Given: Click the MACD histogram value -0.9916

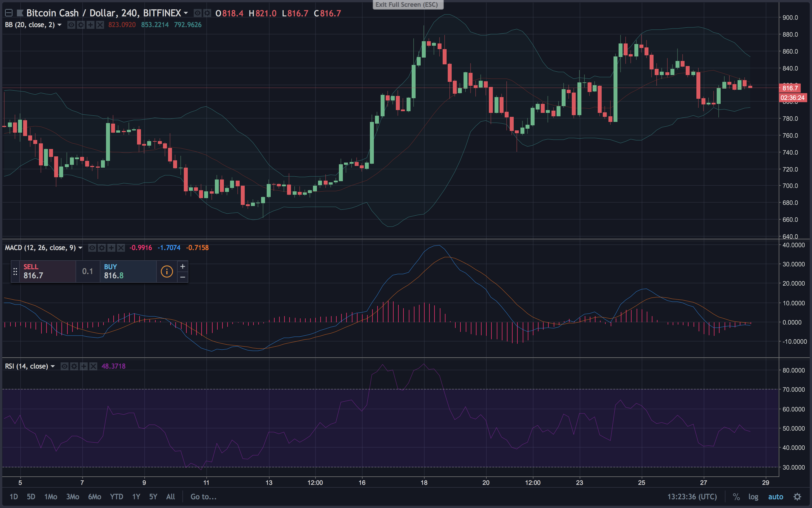Looking at the screenshot, I should tap(141, 248).
